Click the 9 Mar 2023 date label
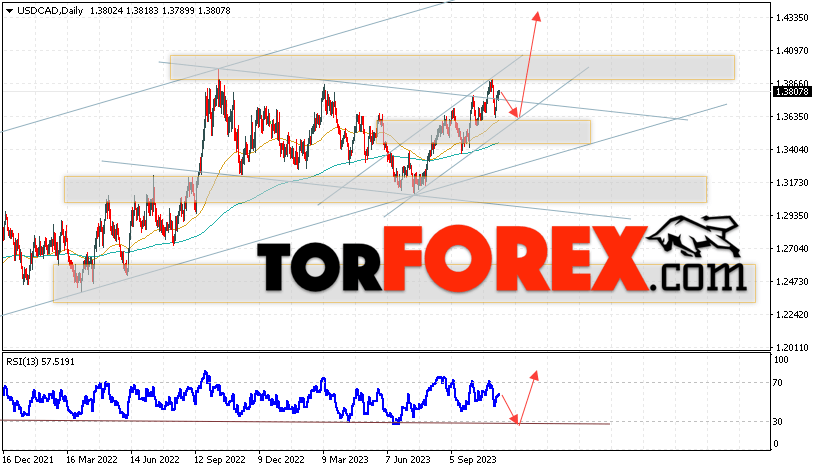The width and height of the screenshot is (816, 471). pyautogui.click(x=345, y=460)
